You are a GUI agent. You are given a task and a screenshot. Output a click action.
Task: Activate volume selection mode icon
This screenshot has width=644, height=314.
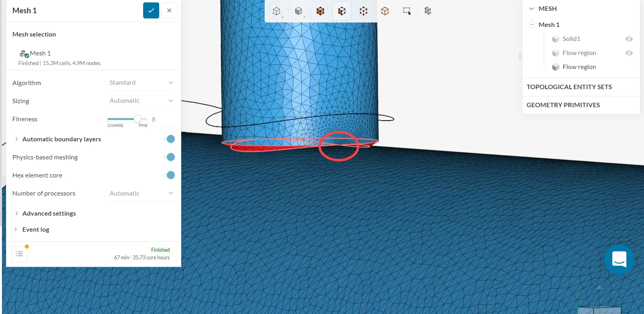click(320, 11)
